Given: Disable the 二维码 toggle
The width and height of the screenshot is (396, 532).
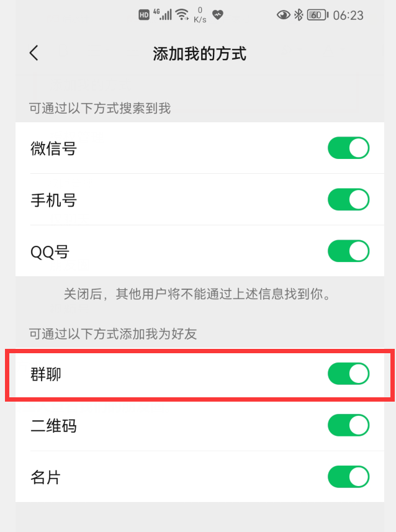Looking at the screenshot, I should pyautogui.click(x=348, y=426).
